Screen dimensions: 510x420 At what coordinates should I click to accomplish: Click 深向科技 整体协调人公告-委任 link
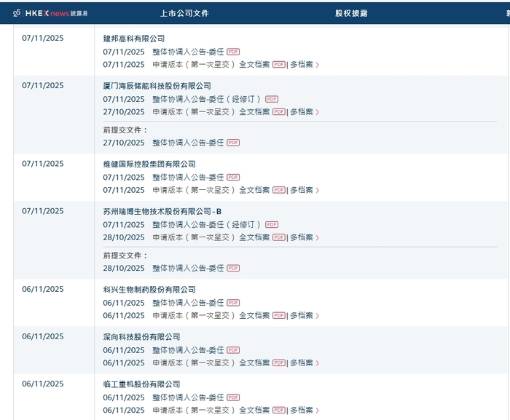point(188,350)
